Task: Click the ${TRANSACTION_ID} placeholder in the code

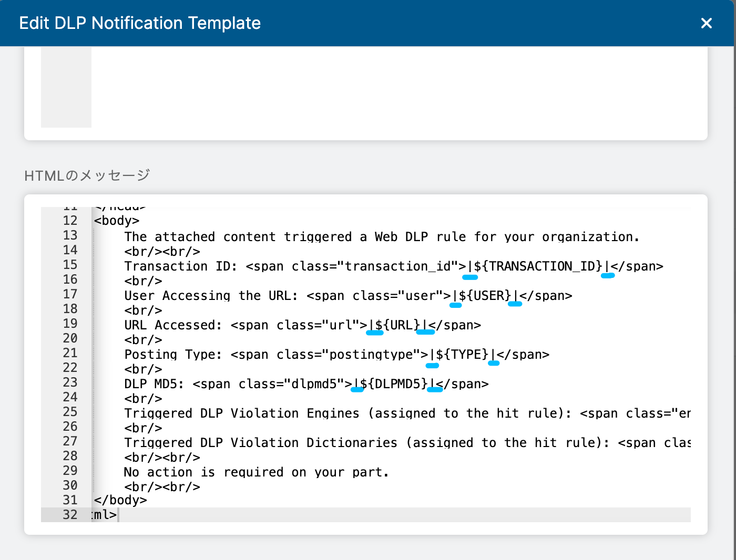Action: 538,266
